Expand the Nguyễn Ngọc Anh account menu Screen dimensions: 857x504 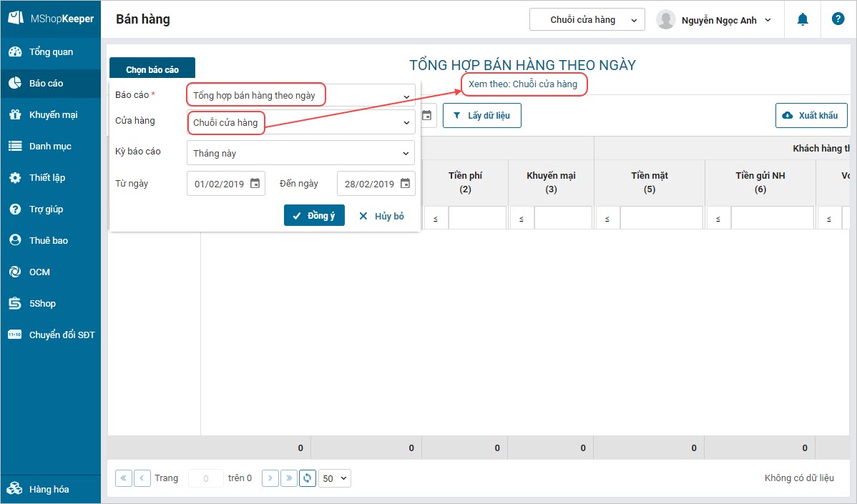tap(768, 20)
